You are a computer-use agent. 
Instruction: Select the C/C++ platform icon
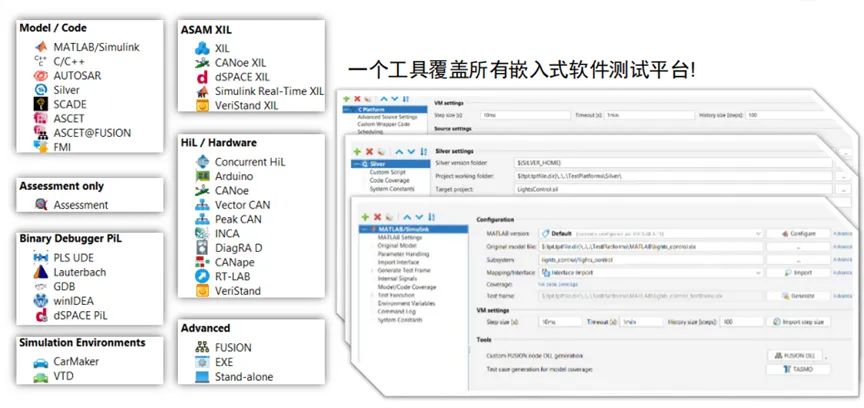pos(41,61)
